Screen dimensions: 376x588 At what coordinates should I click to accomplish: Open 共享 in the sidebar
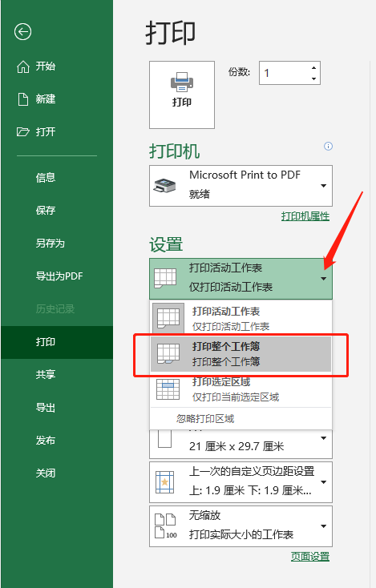[x=46, y=374]
